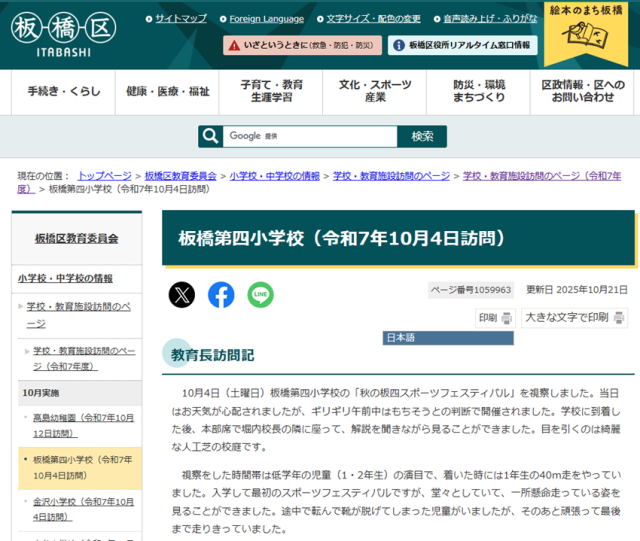The height and width of the screenshot is (541, 640).
Task: Open 子育て・教育 生涯学習 menu tab
Action: [272, 91]
